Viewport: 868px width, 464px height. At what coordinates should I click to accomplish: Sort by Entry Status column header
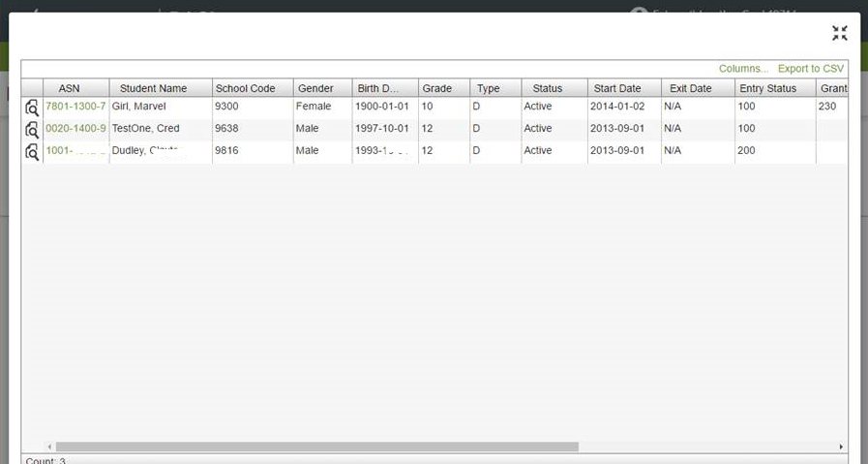coord(767,88)
